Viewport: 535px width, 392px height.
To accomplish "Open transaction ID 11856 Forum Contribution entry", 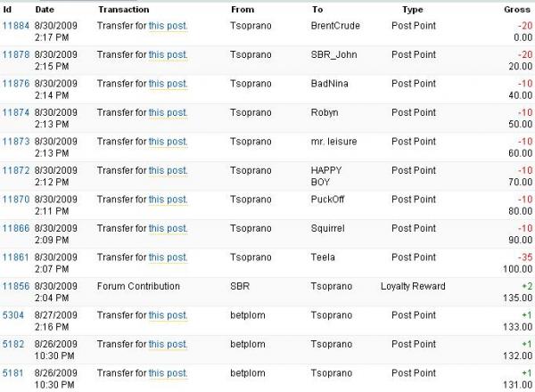I will (15, 287).
